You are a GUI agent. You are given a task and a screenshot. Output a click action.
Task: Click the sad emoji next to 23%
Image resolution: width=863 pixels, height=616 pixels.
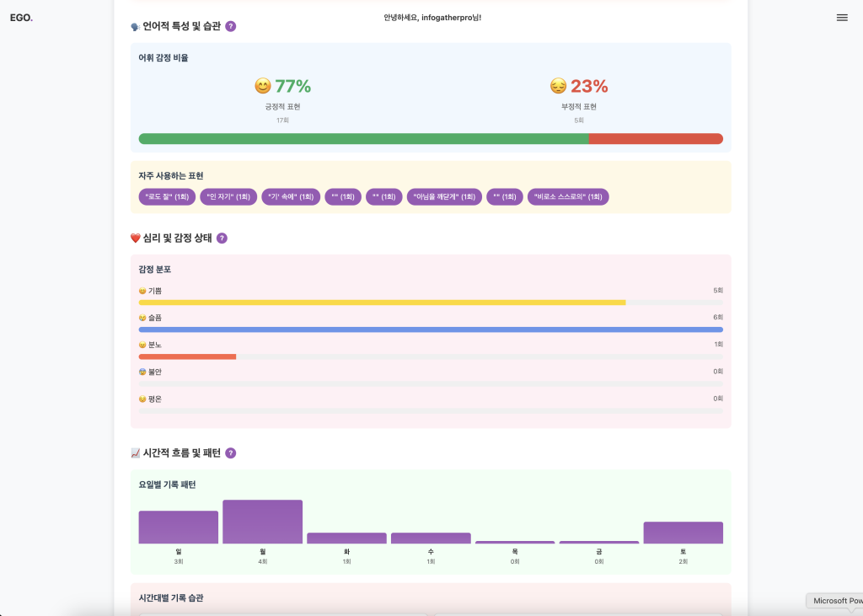[558, 86]
